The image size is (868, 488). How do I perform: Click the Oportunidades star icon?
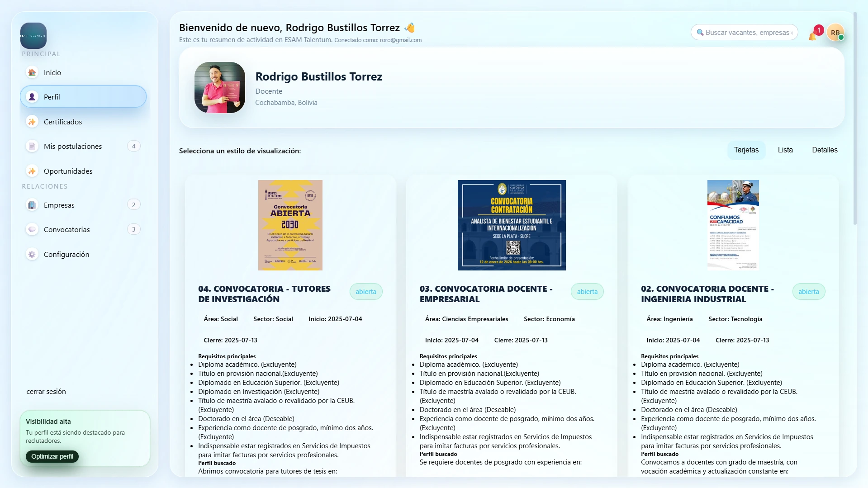[32, 171]
